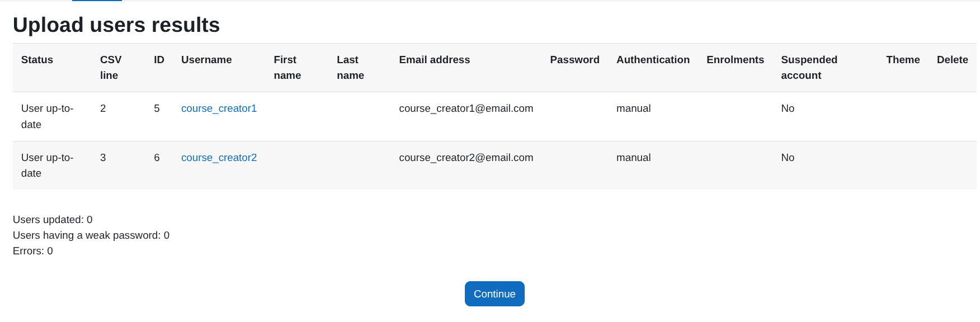The image size is (980, 322).
Task: Click the Username column header
Action: (x=206, y=60)
